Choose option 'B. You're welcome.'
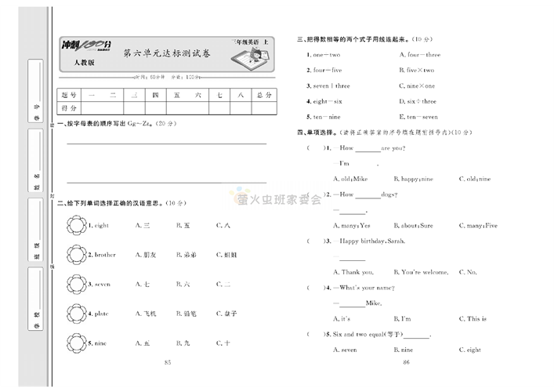 coord(421,272)
